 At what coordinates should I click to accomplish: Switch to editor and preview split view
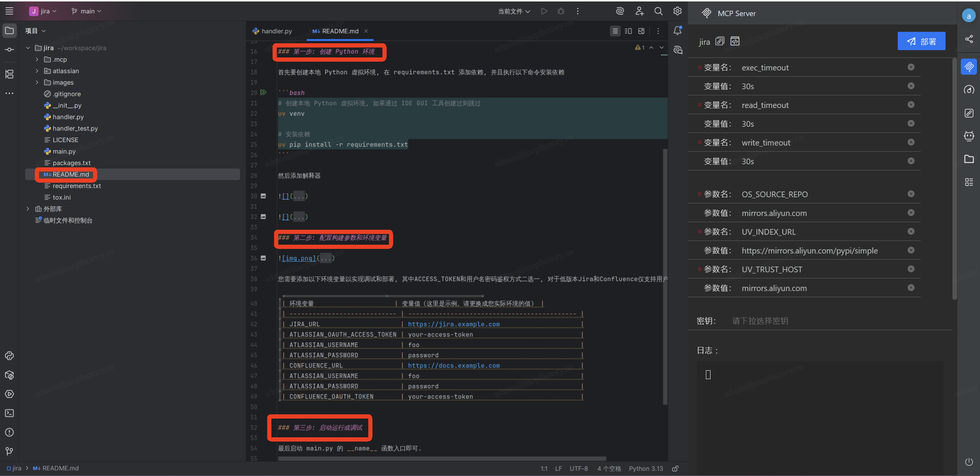click(628, 31)
